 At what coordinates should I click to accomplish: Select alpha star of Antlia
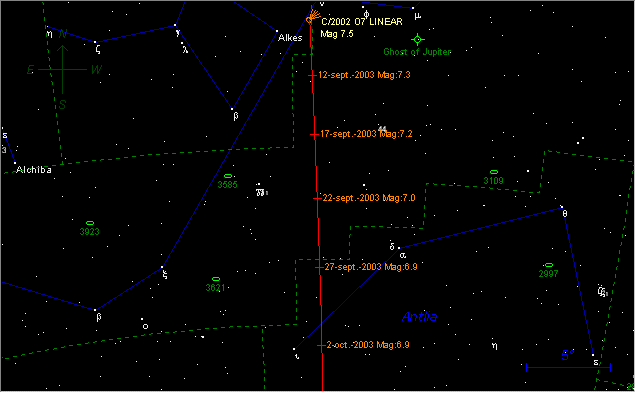[399, 248]
